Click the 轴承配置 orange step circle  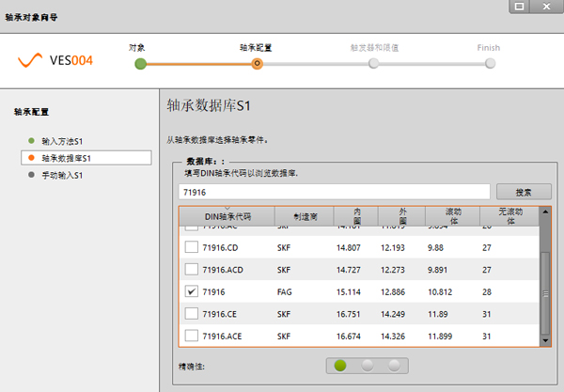(257, 63)
